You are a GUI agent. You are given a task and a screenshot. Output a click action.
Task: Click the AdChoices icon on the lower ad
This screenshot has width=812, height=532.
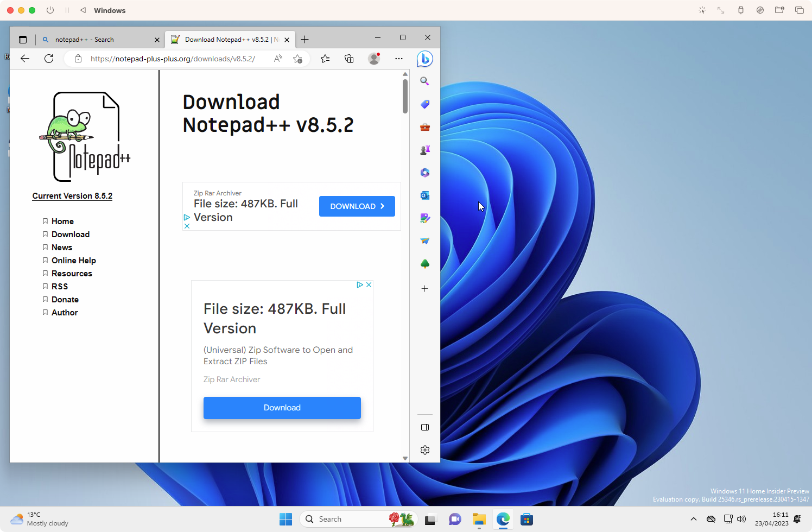[359, 284]
